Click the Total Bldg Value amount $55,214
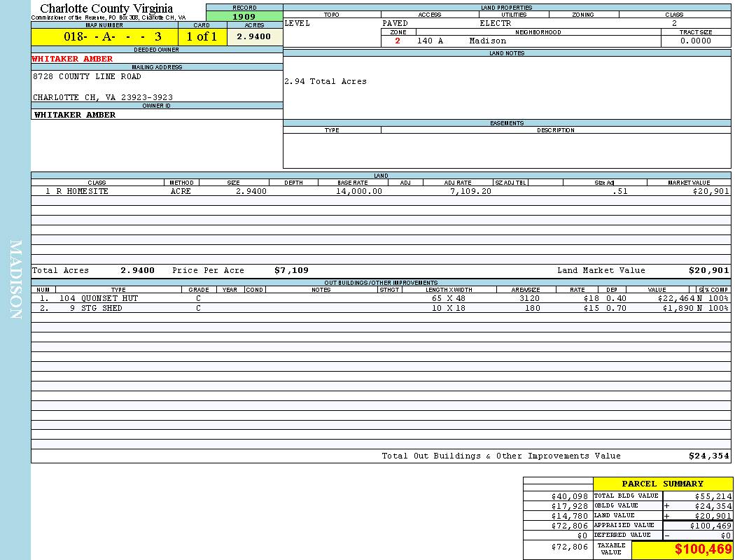Viewport: 735px width, 560px height. tap(713, 496)
